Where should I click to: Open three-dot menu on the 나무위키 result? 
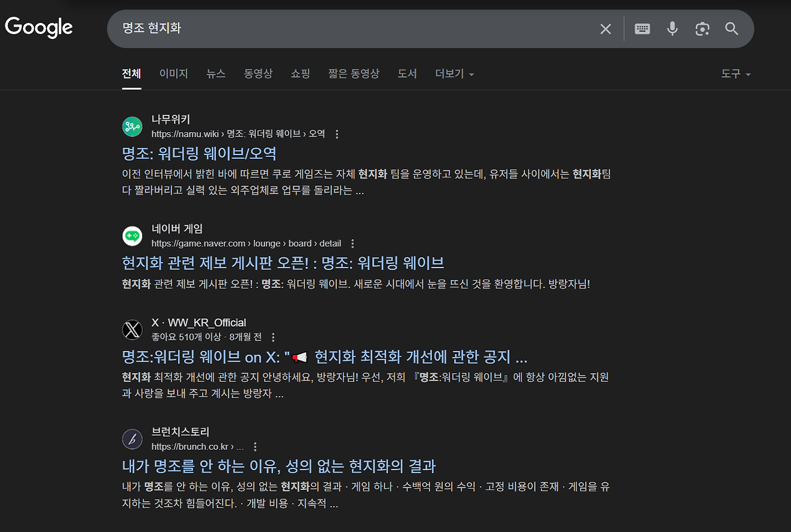(337, 133)
